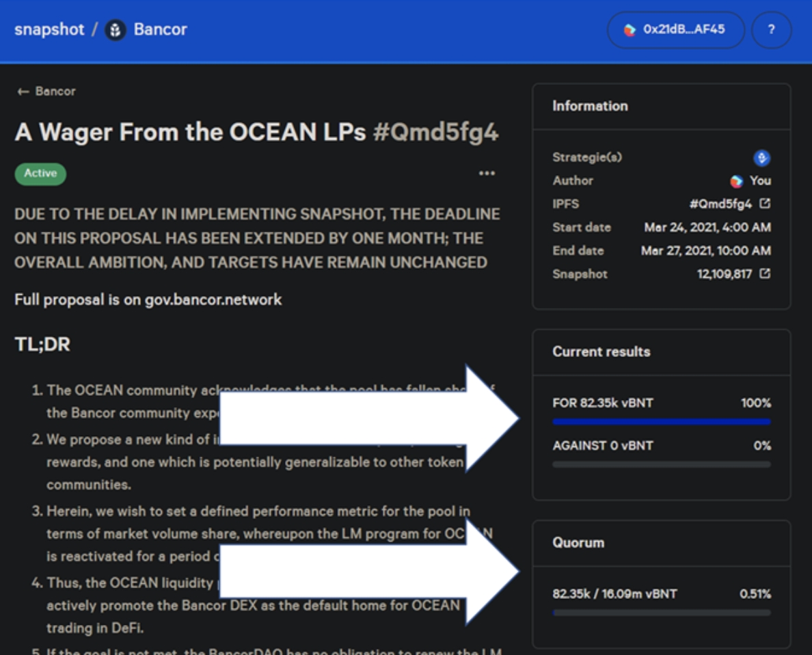This screenshot has height=655, width=812.
Task: Open the 0x21dB...AF45 wallet account button
Action: pos(675,30)
